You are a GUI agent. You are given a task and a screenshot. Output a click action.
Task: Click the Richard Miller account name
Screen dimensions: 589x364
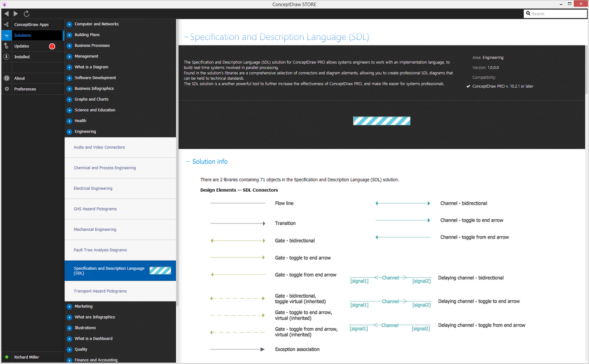coord(27,357)
